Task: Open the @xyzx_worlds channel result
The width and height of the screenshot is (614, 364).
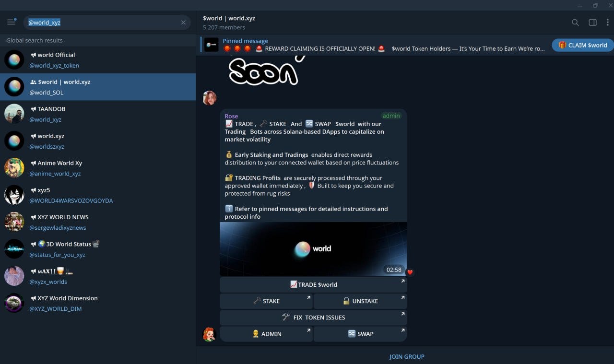Action: (98, 276)
